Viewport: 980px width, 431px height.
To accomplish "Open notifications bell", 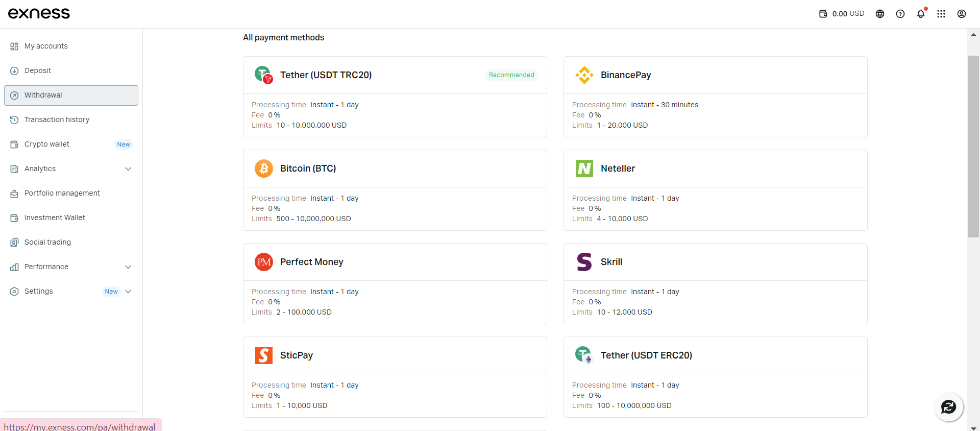I will (921, 14).
